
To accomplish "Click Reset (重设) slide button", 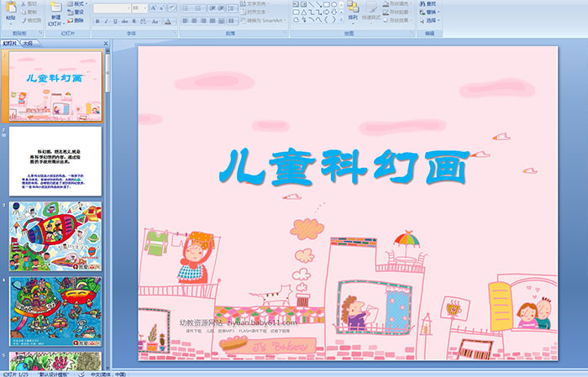I will click(76, 13).
